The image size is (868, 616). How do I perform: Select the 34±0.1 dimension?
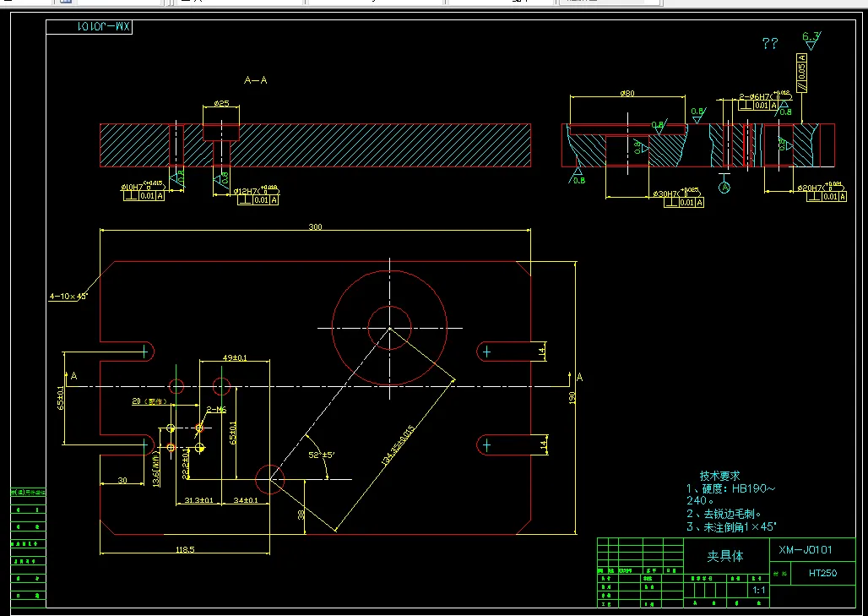(x=246, y=500)
